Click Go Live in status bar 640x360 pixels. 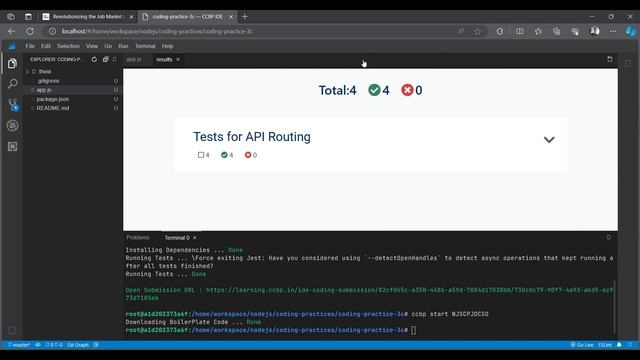(x=582, y=345)
